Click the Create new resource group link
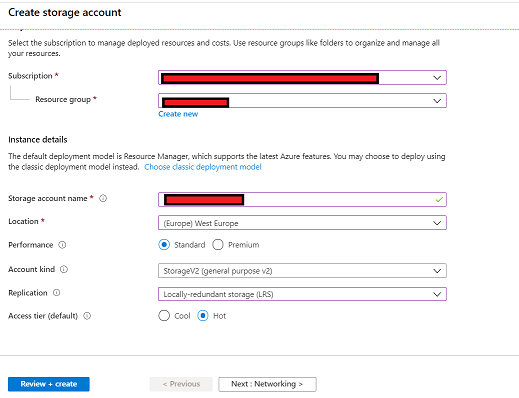The height and width of the screenshot is (398, 519). click(178, 114)
